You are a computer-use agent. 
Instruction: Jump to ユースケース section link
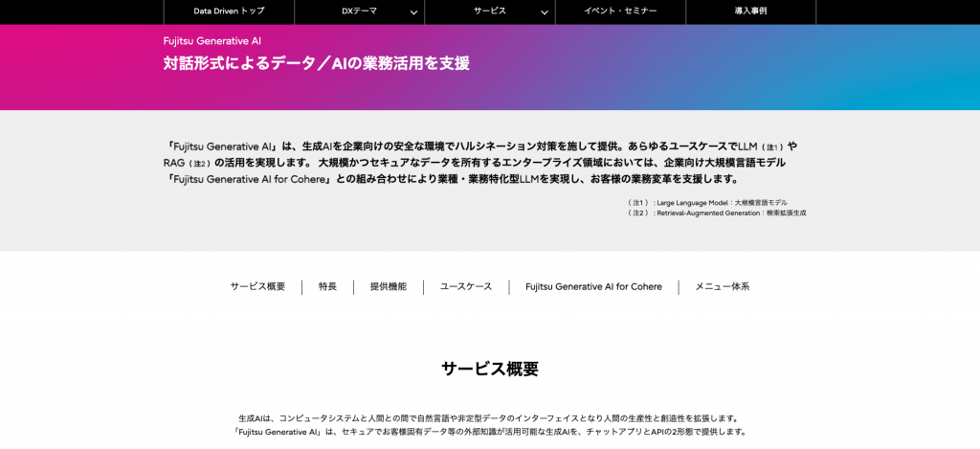click(466, 287)
